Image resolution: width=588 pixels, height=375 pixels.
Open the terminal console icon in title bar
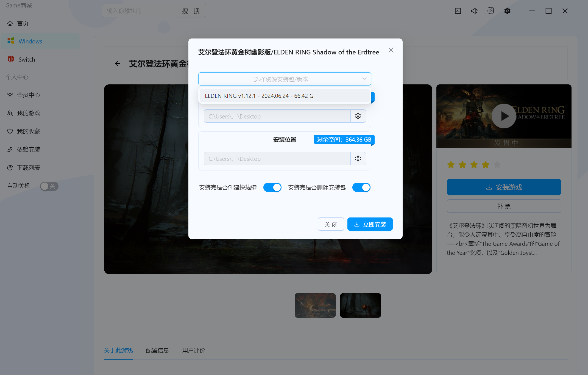(x=458, y=11)
